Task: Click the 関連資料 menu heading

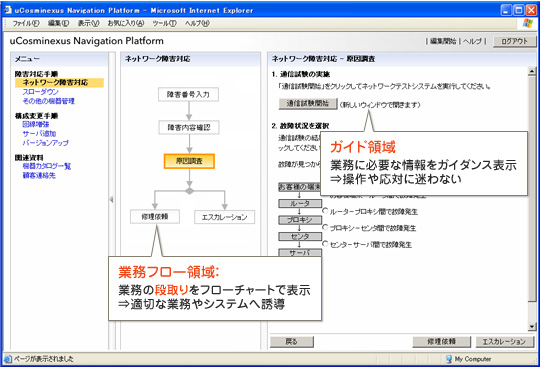Action: 29,157
